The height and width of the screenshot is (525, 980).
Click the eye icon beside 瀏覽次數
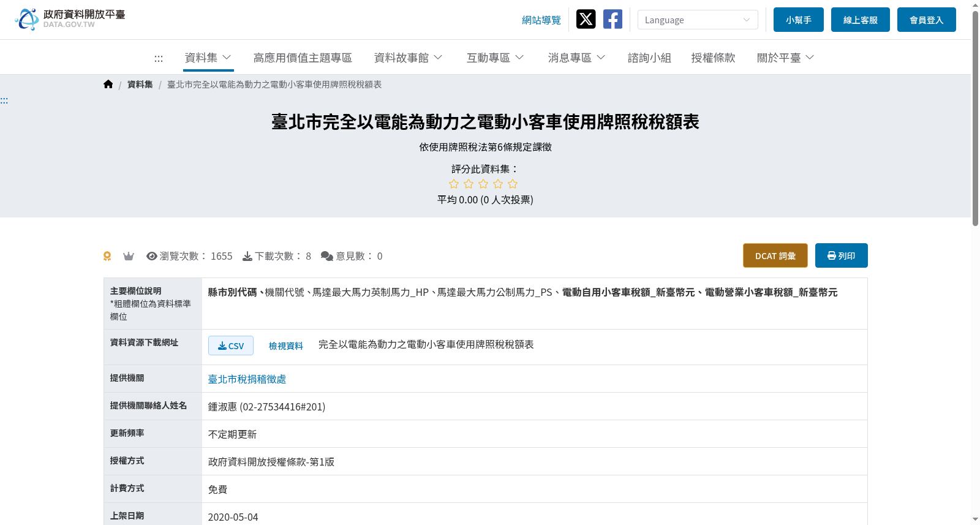tap(152, 256)
